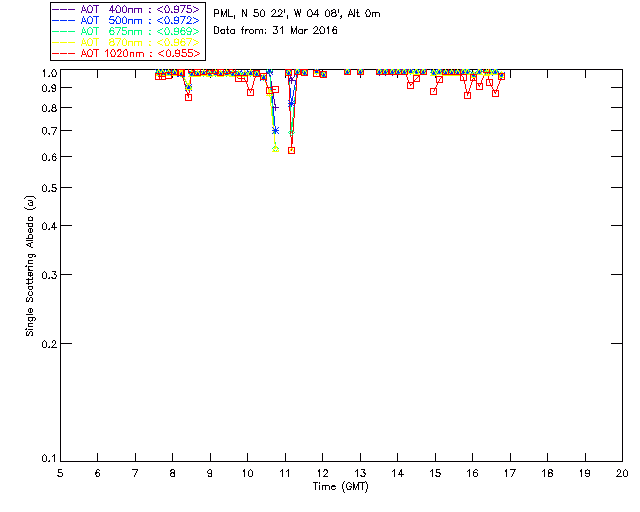
Task: Click the y-axis tick label 0.2
Action: click(x=49, y=344)
